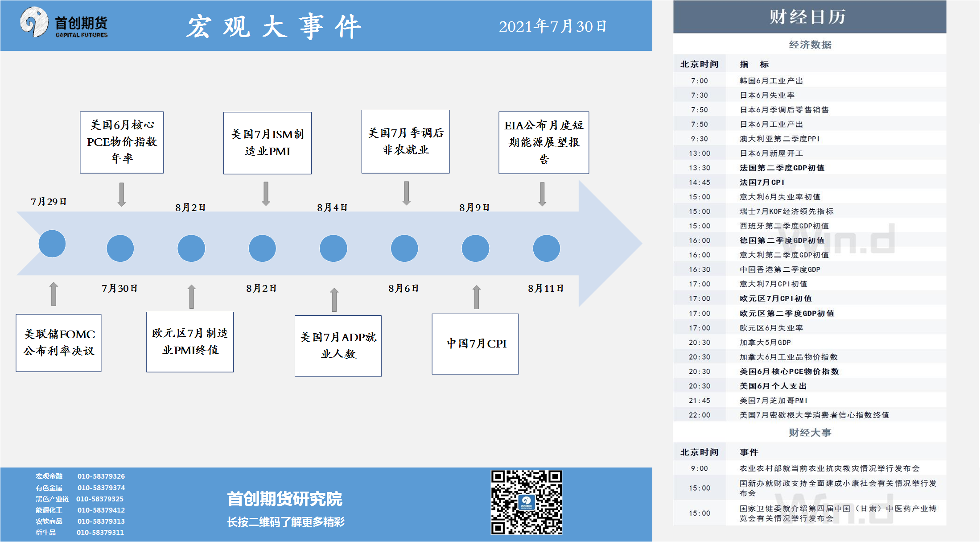Click the 8月6日 timeline circle
This screenshot has height=542, width=980.
[x=404, y=248]
